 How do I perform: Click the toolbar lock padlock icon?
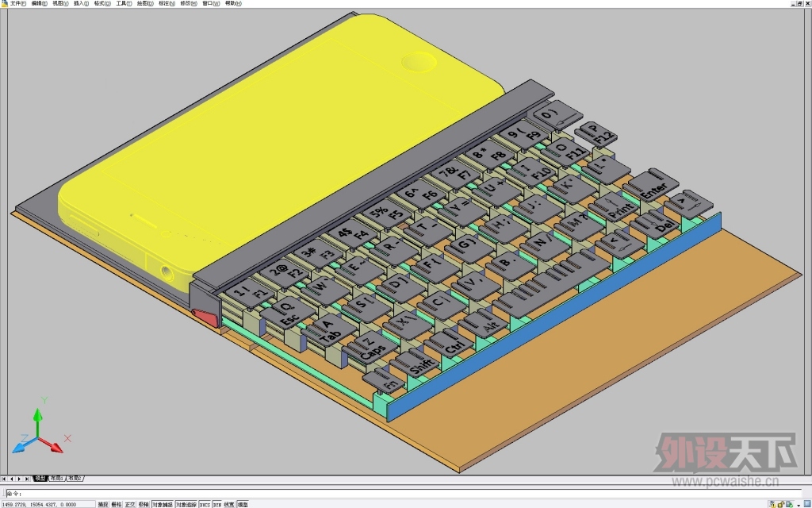[x=780, y=504]
